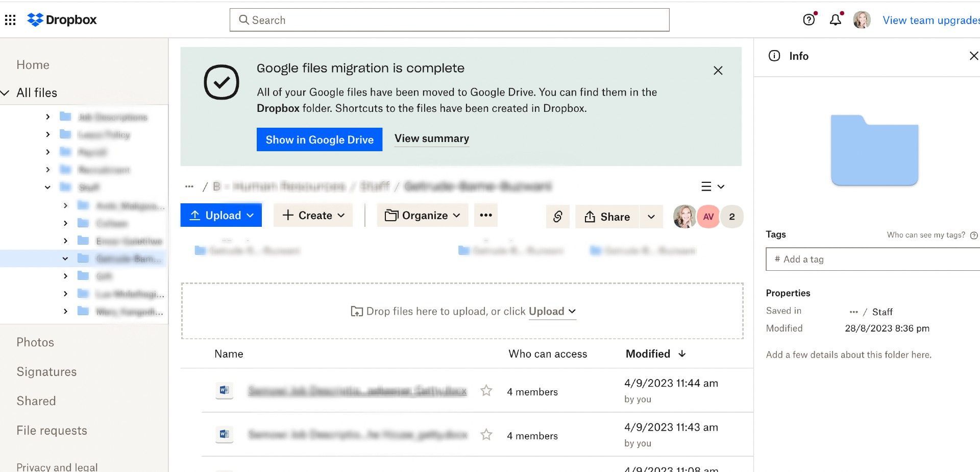The image size is (980, 472).
Task: Go to Home in the sidebar
Action: click(33, 65)
